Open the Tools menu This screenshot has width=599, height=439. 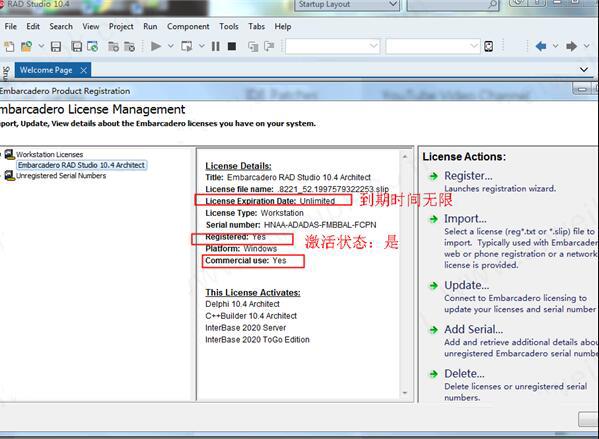[229, 26]
